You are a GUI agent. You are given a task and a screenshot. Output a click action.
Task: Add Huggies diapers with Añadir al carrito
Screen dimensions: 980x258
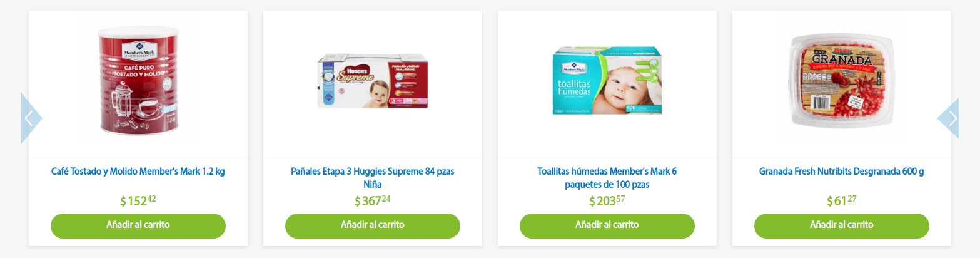[373, 225]
